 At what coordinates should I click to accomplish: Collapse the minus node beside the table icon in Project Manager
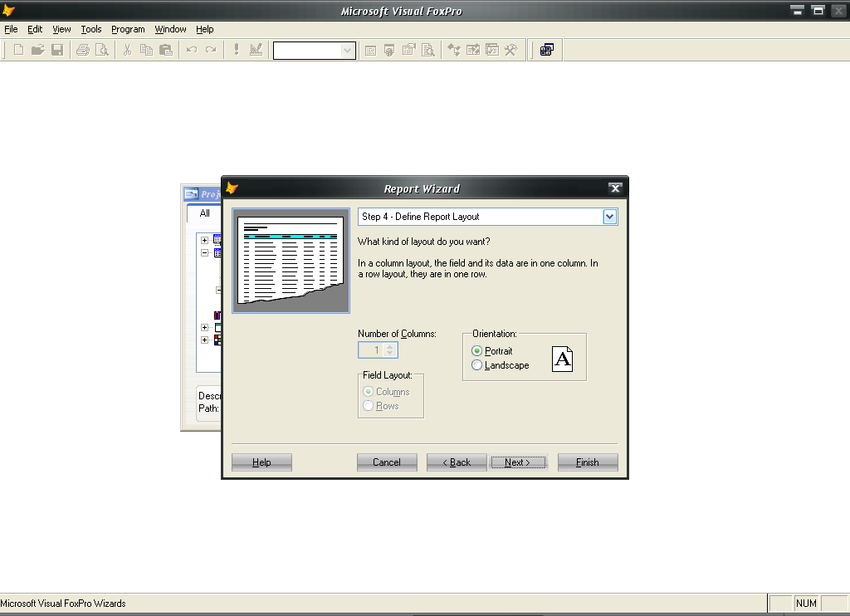[204, 252]
